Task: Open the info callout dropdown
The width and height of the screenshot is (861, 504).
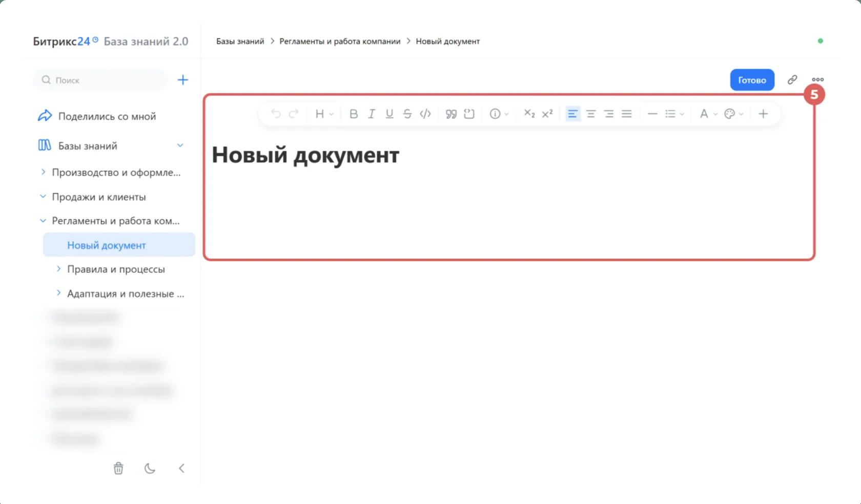Action: (499, 114)
